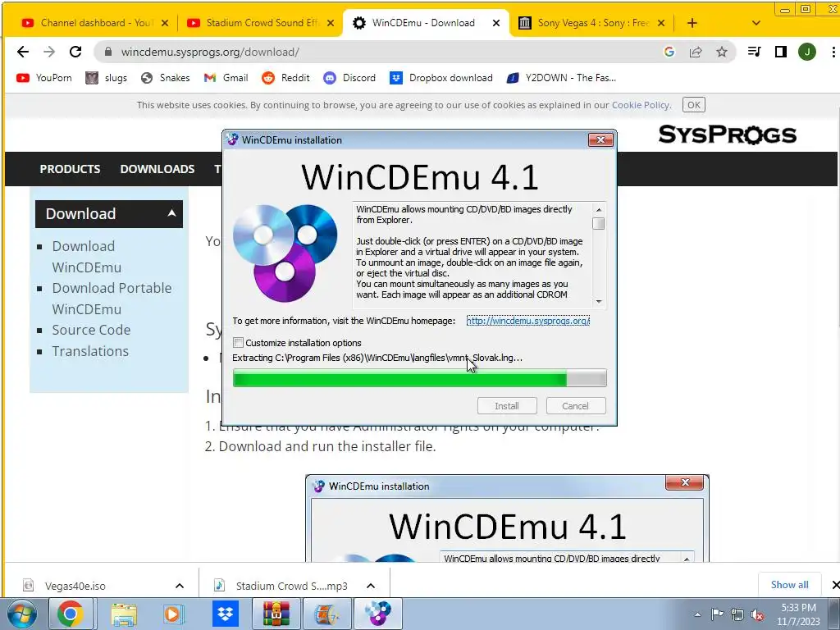The image size is (840, 630).
Task: Click the Action Center flag tray icon
Action: [x=717, y=614]
